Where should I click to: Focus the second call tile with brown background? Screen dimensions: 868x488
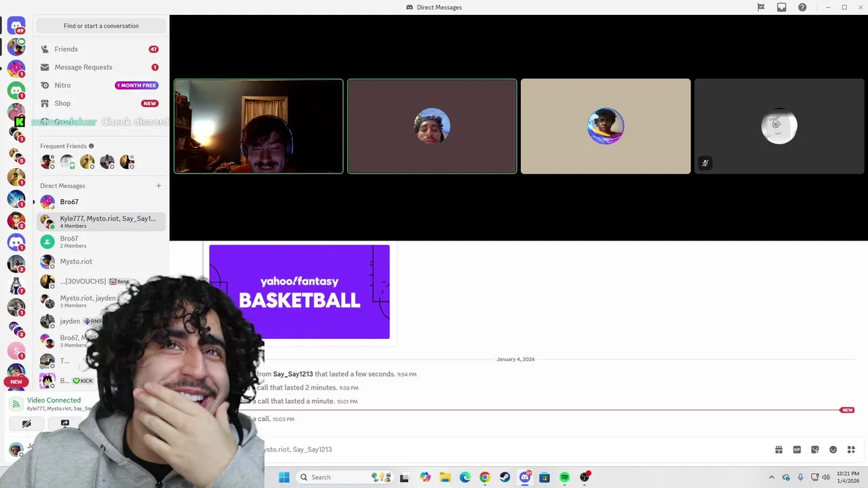(x=432, y=126)
